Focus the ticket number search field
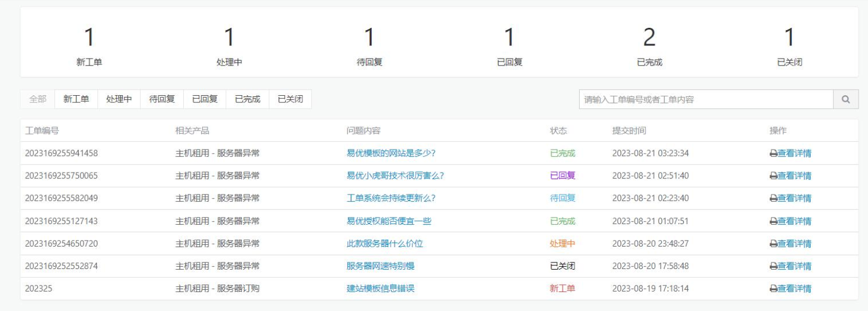Image resolution: width=868 pixels, height=311 pixels. [706, 99]
